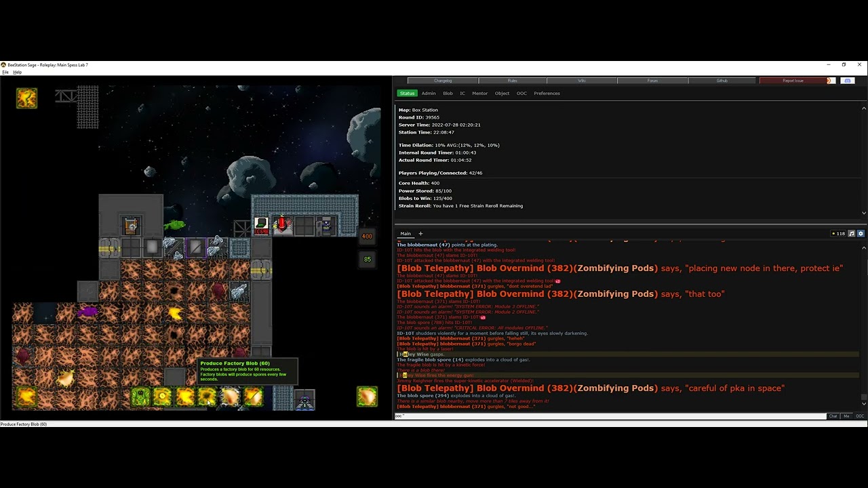The width and height of the screenshot is (868, 488).
Task: Open the File menu
Action: 5,72
